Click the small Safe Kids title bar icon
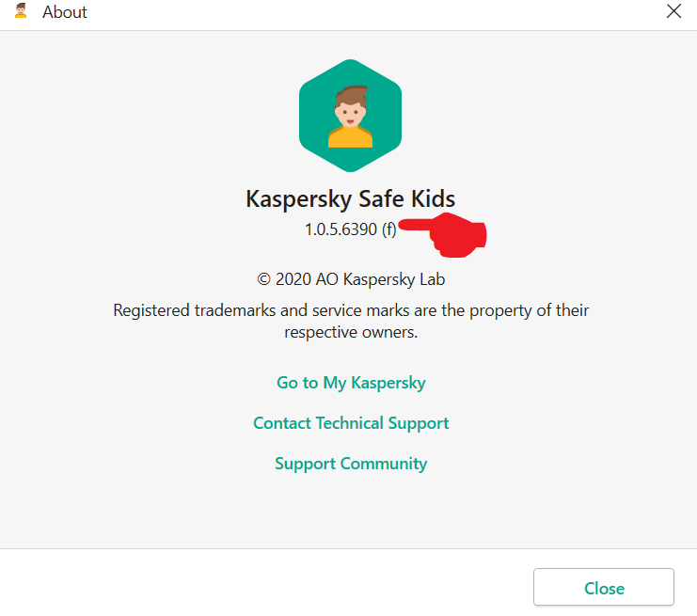 point(21,11)
